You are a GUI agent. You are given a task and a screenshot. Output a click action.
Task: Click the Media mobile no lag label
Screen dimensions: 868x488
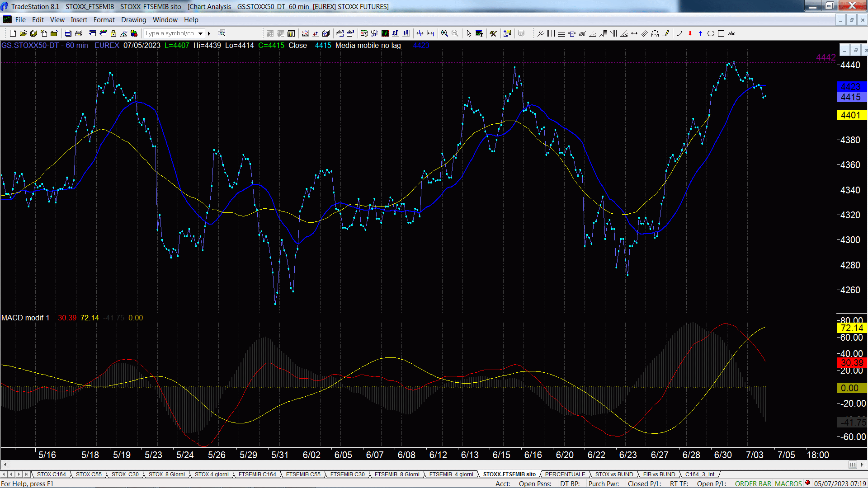tap(368, 45)
